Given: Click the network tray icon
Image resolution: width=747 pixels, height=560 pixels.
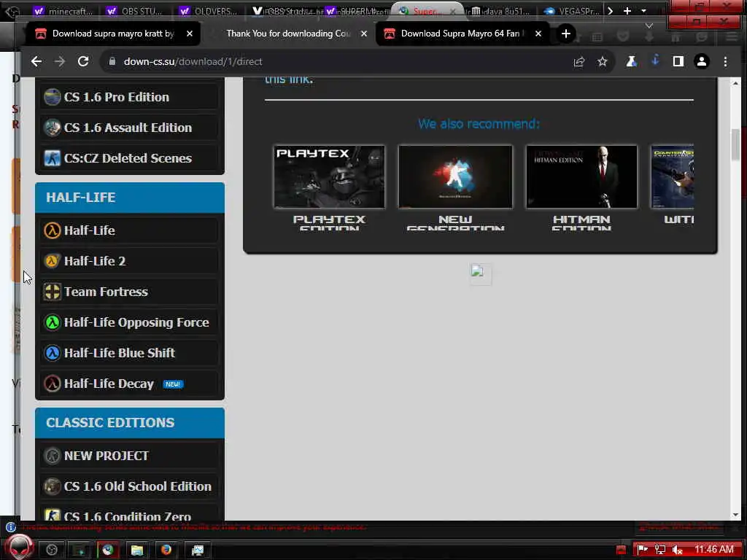Looking at the screenshot, I should (x=659, y=550).
